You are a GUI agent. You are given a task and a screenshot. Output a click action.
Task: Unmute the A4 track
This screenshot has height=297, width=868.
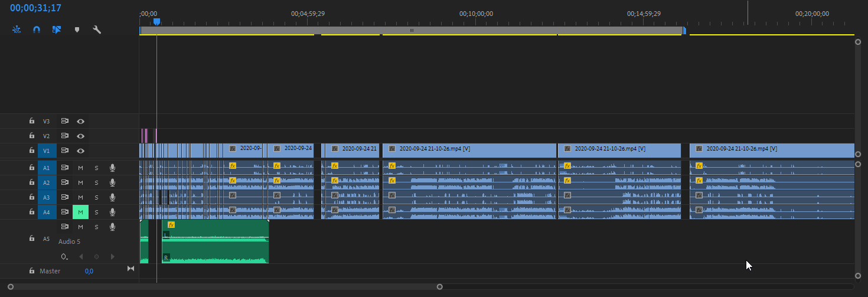[80, 212]
